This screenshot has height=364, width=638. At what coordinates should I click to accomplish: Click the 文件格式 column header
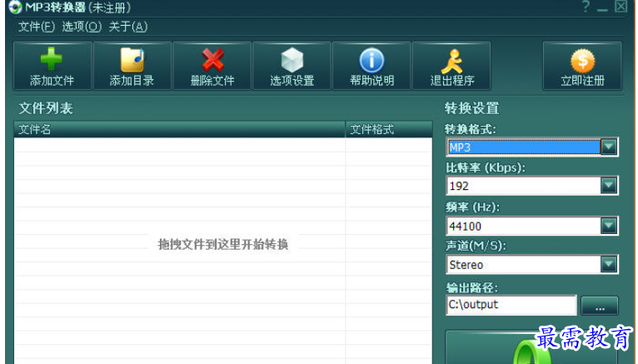(389, 129)
